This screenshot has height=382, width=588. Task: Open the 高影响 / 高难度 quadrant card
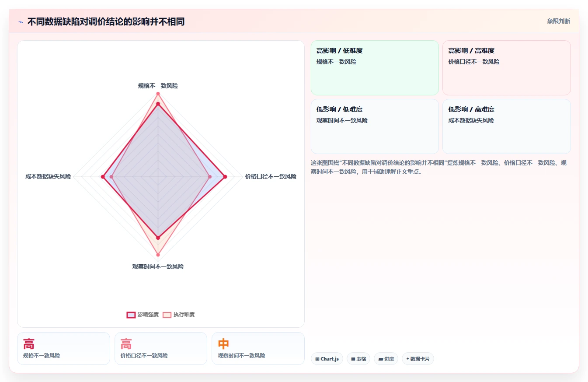pos(507,68)
